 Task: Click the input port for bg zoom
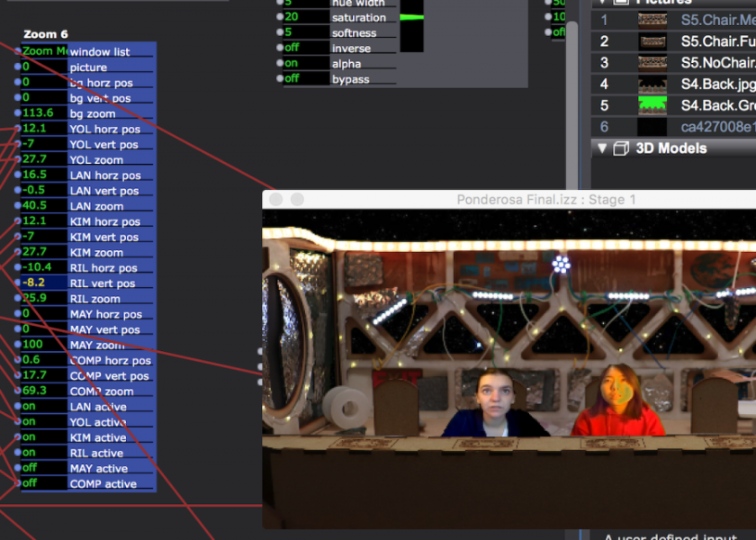point(18,113)
